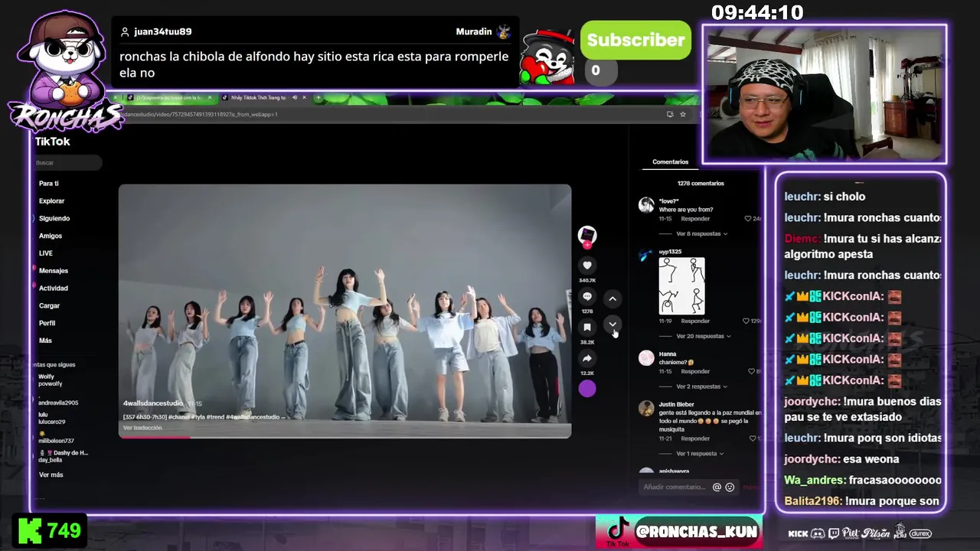Reply to the stick-figure comment
The height and width of the screenshot is (551, 980).
(x=695, y=321)
